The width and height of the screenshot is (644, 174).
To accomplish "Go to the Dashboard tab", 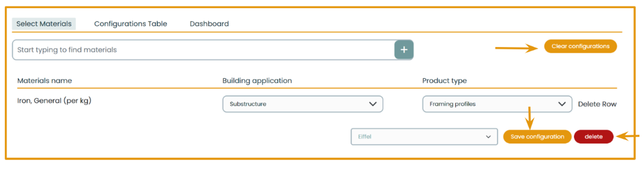I will (209, 24).
